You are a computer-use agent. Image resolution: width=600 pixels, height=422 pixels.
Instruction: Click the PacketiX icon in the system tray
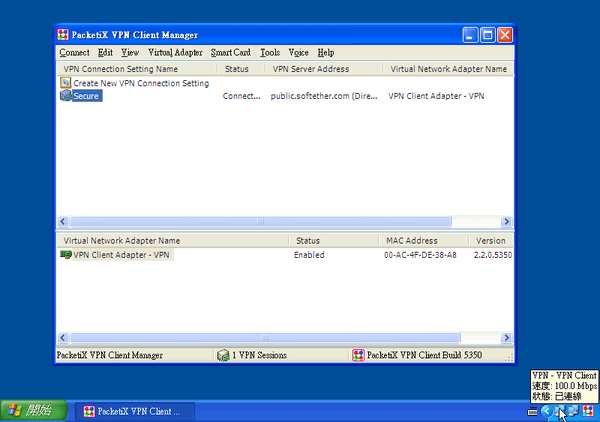point(588,411)
